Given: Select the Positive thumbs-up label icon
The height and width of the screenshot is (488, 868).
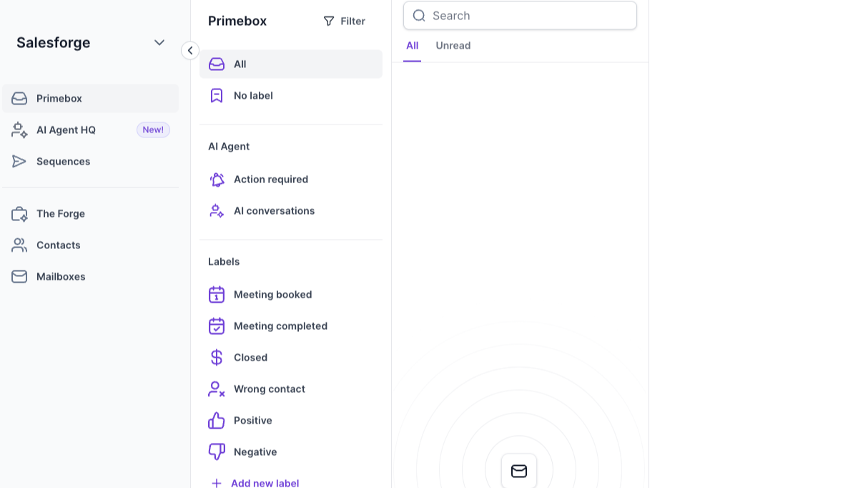Looking at the screenshot, I should (217, 421).
